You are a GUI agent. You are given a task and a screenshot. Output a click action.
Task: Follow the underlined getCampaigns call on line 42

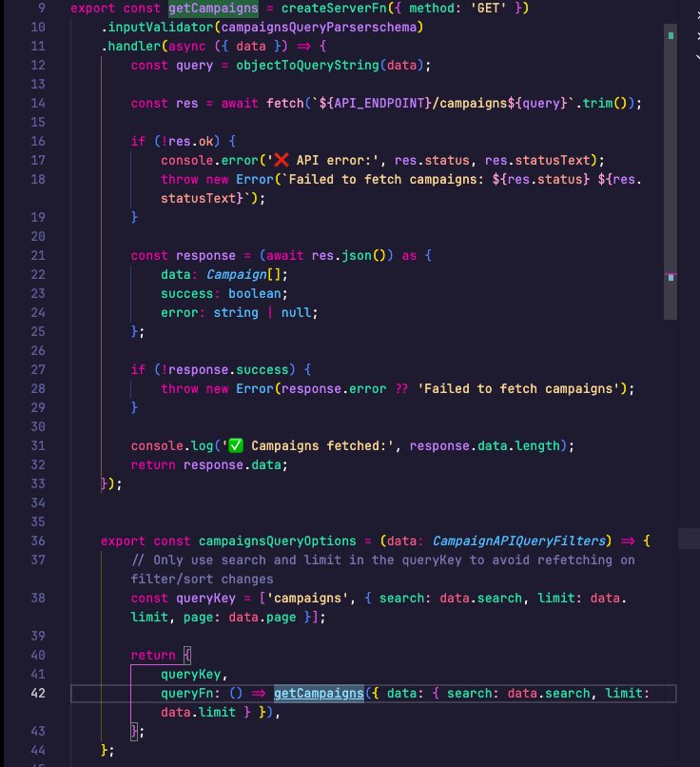tap(319, 693)
